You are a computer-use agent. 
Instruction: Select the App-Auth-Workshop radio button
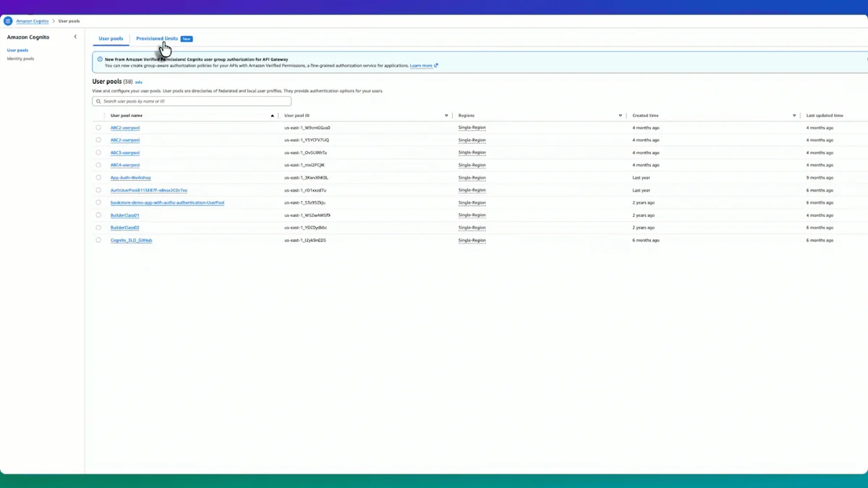click(98, 178)
